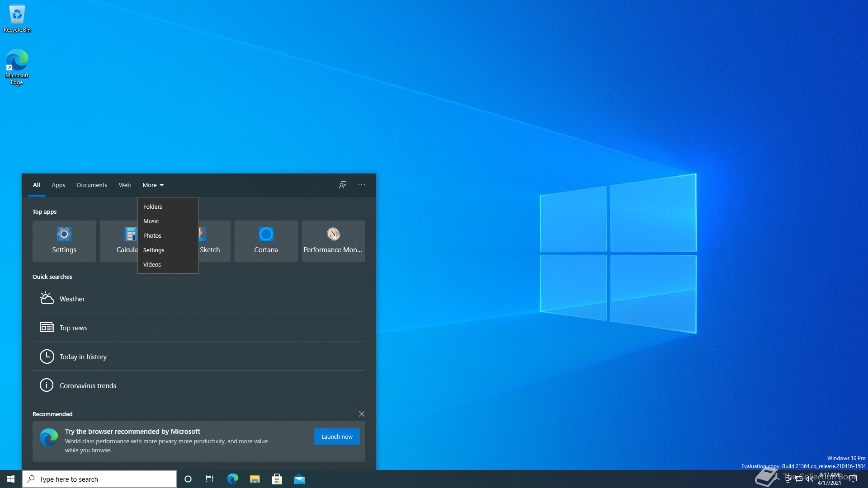Click the Launch now button
The height and width of the screenshot is (488, 868).
tap(337, 436)
